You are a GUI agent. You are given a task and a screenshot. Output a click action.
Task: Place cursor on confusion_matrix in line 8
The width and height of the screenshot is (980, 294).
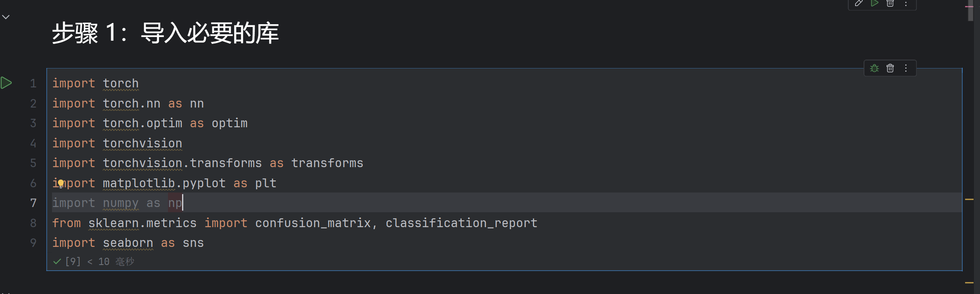click(x=313, y=223)
